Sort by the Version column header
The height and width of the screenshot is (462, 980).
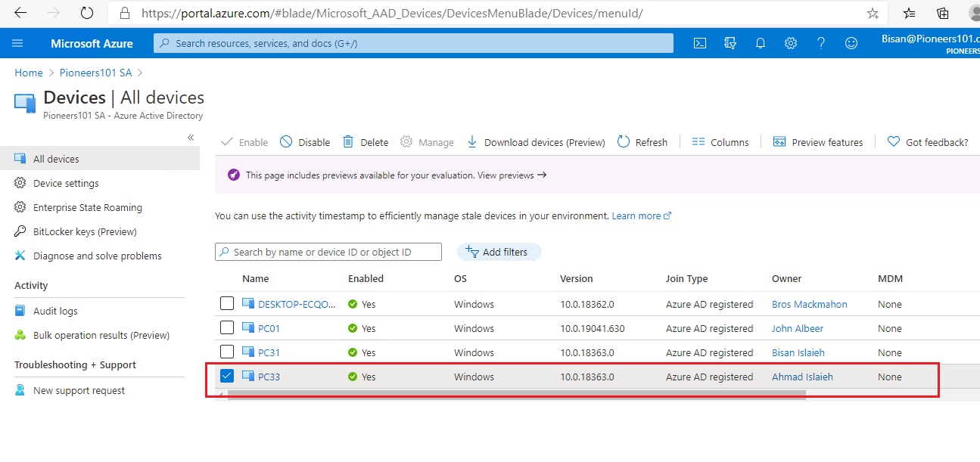tap(577, 278)
